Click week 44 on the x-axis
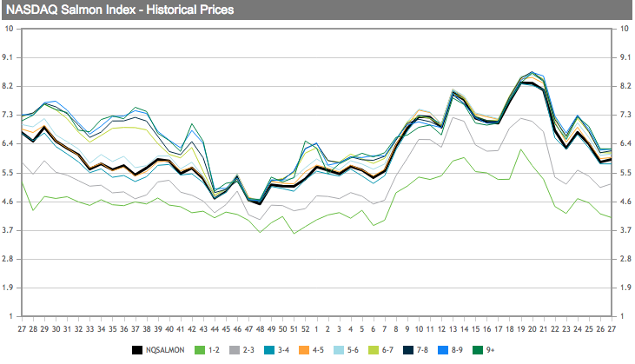This screenshot has height=364, width=635. pyautogui.click(x=215, y=329)
